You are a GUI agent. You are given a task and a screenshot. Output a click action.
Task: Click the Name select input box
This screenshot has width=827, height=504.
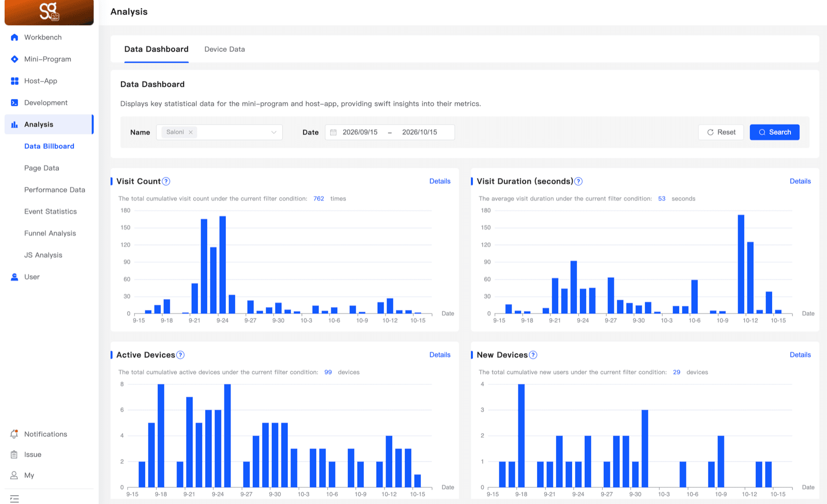(219, 132)
